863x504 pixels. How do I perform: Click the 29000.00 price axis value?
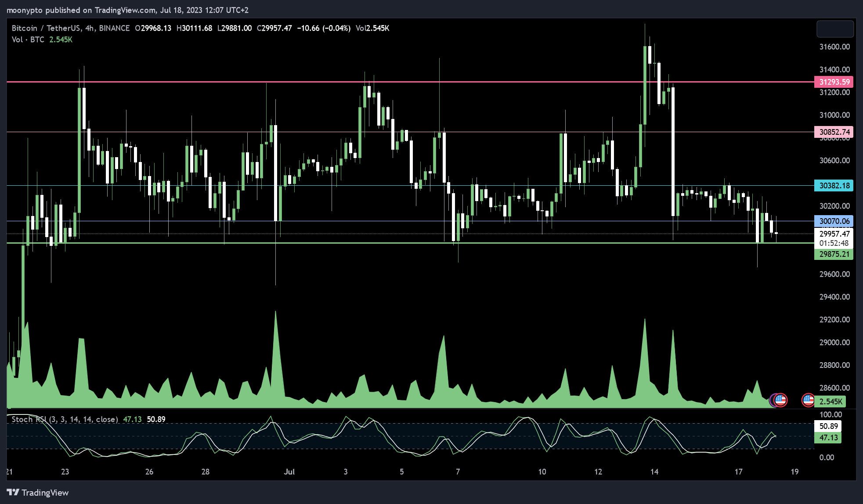[834, 342]
